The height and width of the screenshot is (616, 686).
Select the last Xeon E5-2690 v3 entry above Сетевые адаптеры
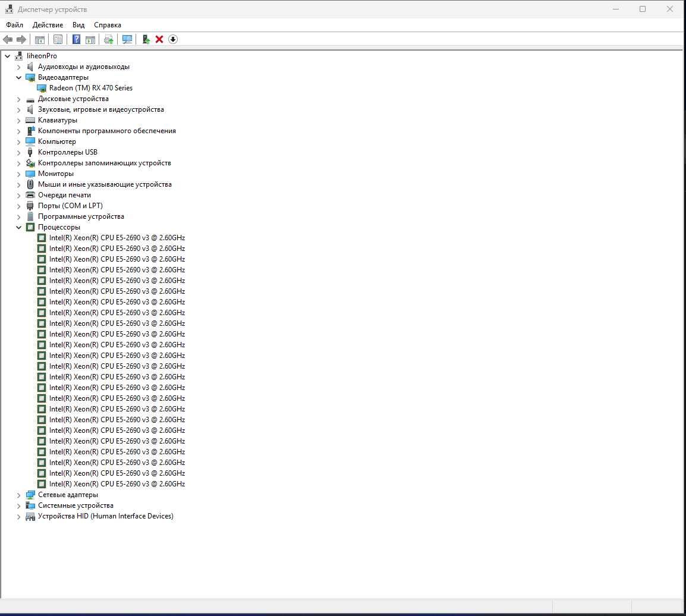tap(117, 484)
